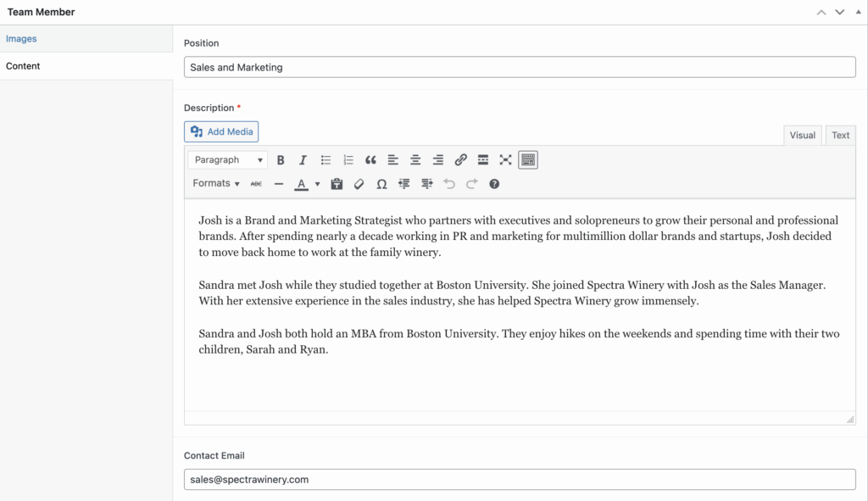Screen dimensions: 868x501
Task: Click the insert/edit link icon
Action: pyautogui.click(x=460, y=159)
